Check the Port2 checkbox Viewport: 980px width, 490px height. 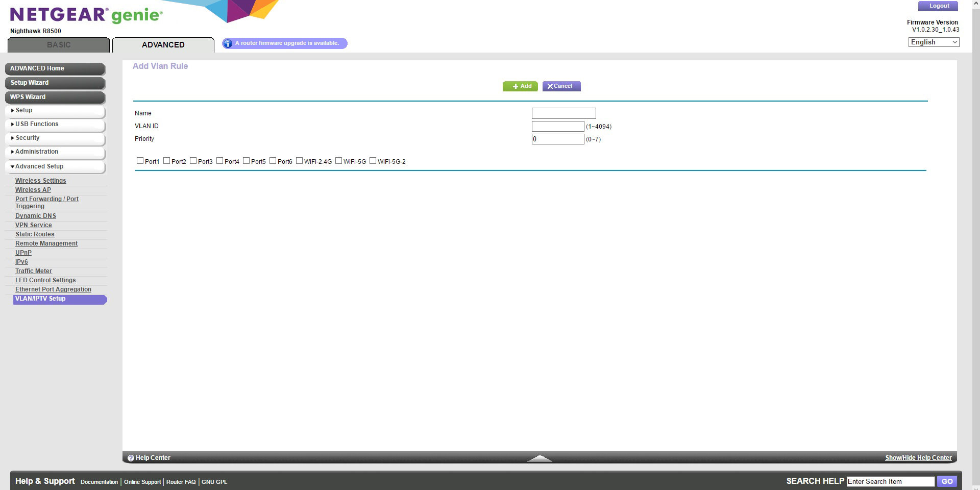coord(166,161)
